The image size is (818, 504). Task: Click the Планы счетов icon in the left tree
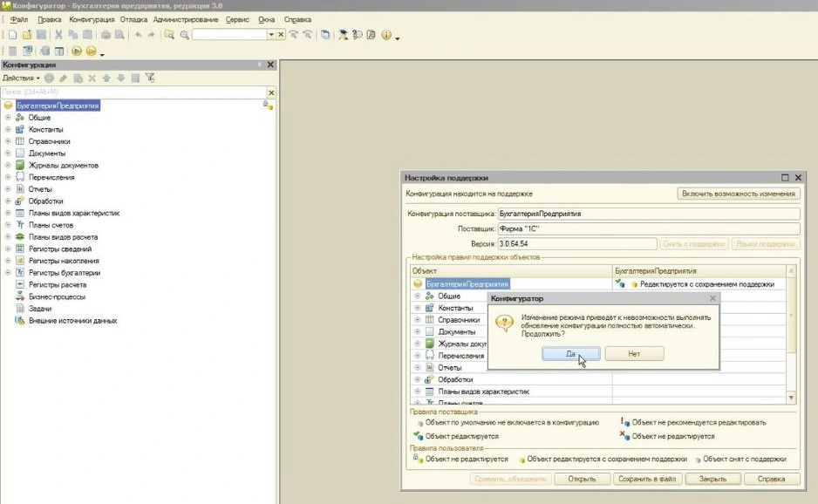click(20, 225)
